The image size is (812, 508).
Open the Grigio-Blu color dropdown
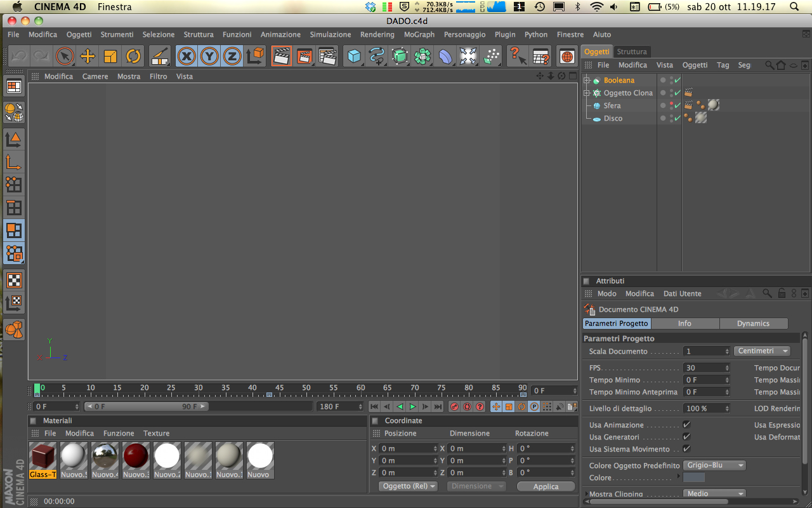click(714, 465)
